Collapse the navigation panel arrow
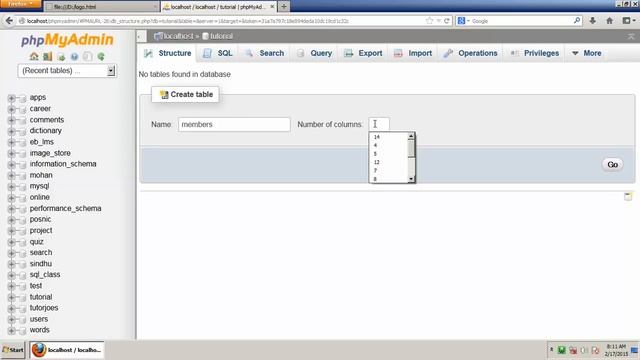The width and height of the screenshot is (640, 360). pyautogui.click(x=140, y=37)
